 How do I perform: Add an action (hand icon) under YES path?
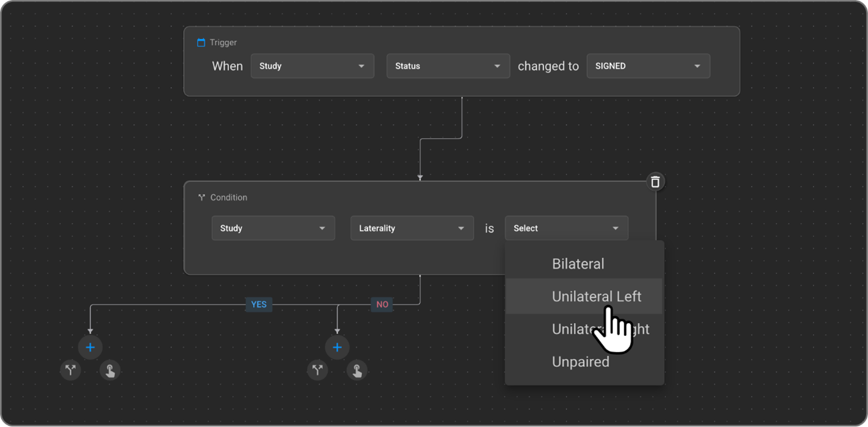click(110, 370)
